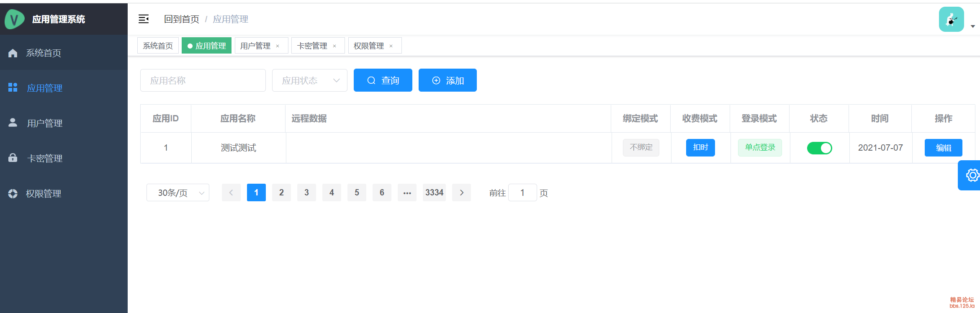
Task: Toggle the status switch for 测试测试
Action: pos(819,148)
